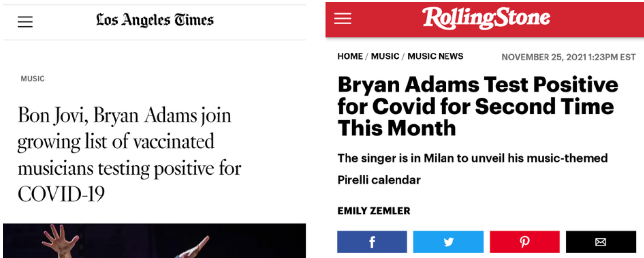Share the article on Twitter
The image size is (644, 258).
[x=448, y=242]
